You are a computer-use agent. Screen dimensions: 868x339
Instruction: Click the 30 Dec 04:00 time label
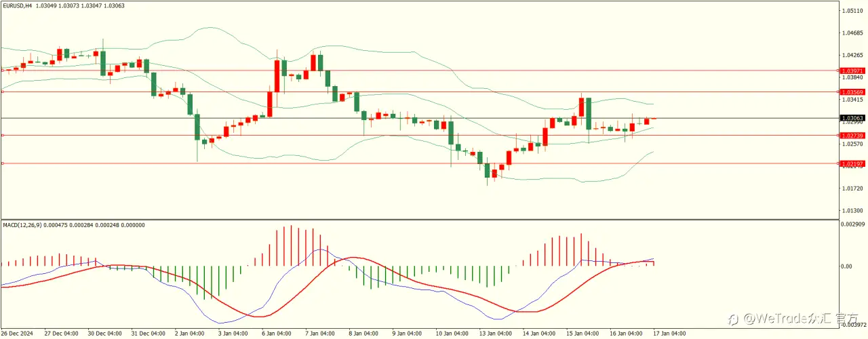[x=104, y=334]
